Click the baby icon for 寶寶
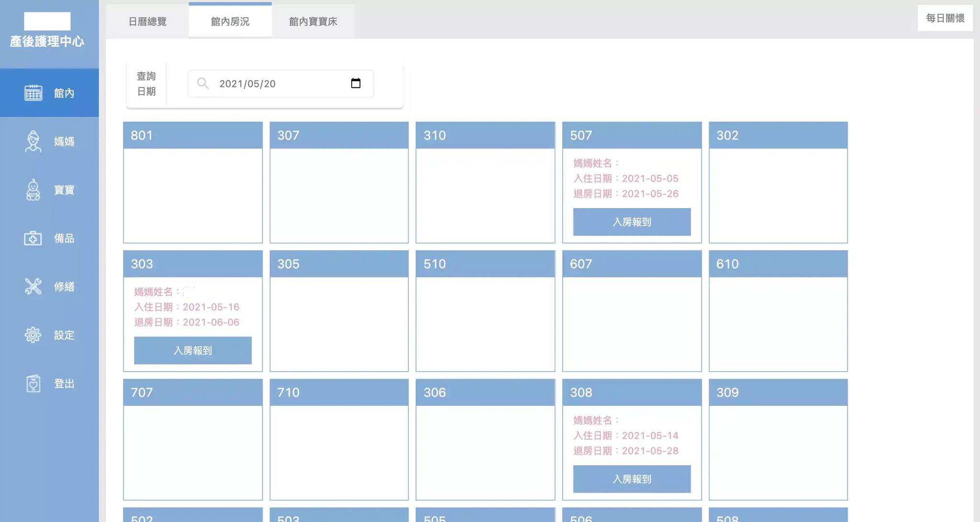The height and width of the screenshot is (522, 980). point(33,190)
